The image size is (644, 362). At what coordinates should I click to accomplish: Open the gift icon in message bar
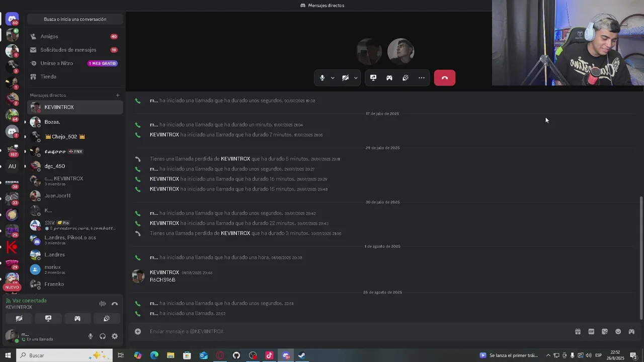[578, 331]
